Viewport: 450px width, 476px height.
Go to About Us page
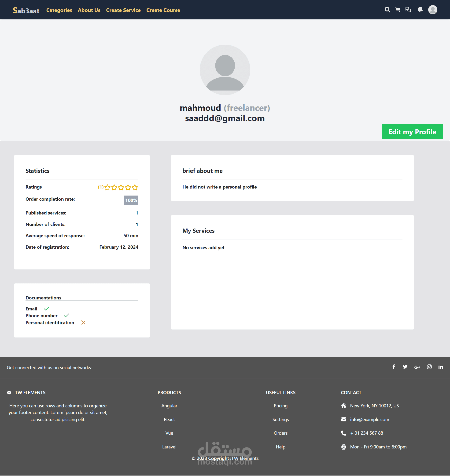89,10
